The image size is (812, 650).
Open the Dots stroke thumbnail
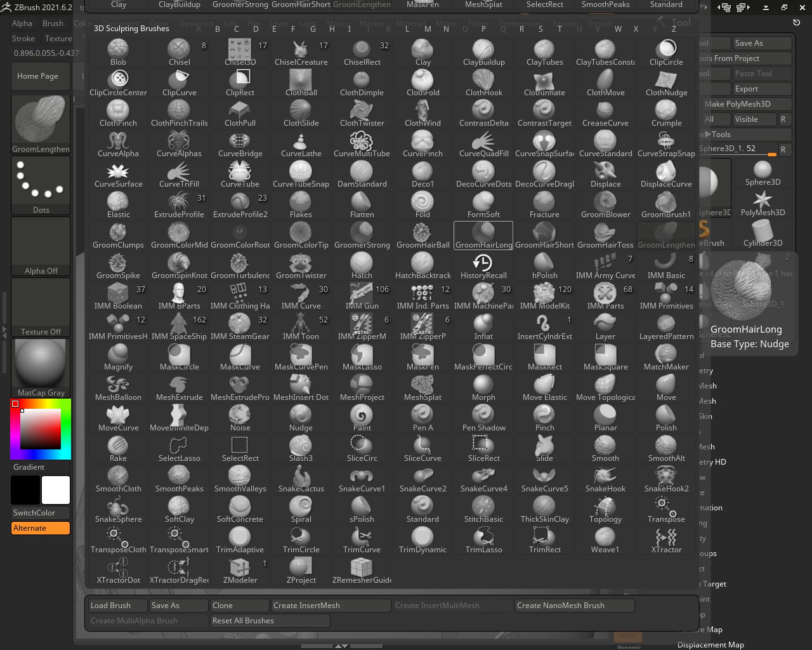[41, 185]
